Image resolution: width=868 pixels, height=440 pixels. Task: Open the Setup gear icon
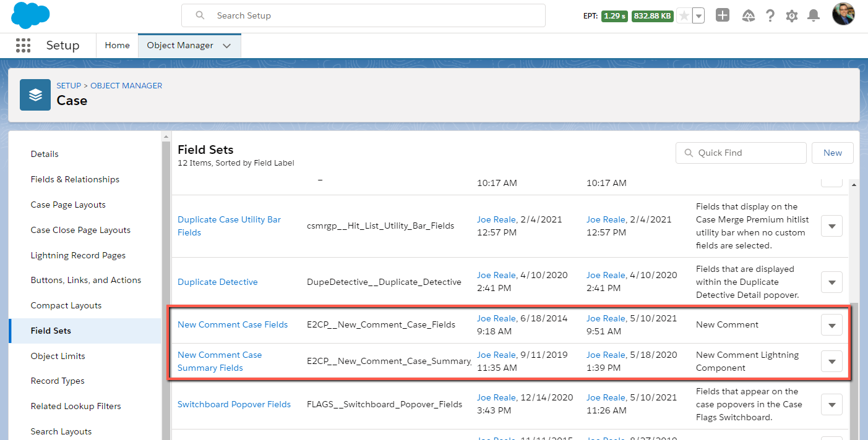click(x=792, y=16)
